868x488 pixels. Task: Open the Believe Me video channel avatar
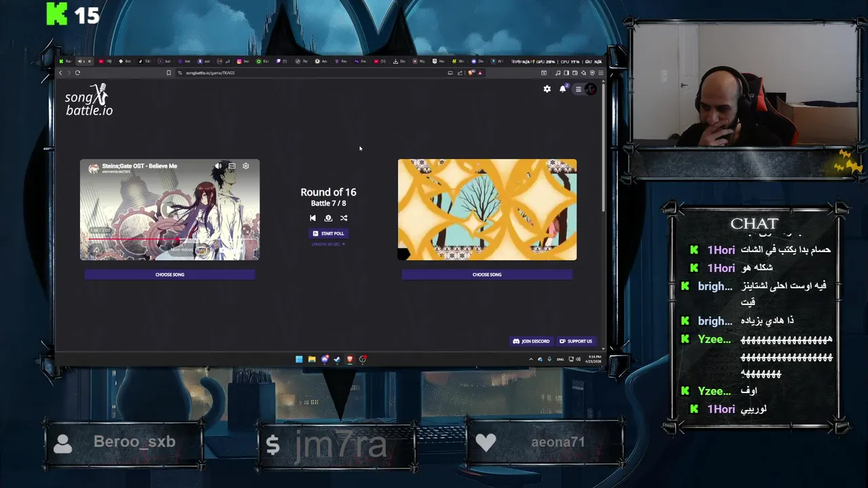click(x=94, y=168)
